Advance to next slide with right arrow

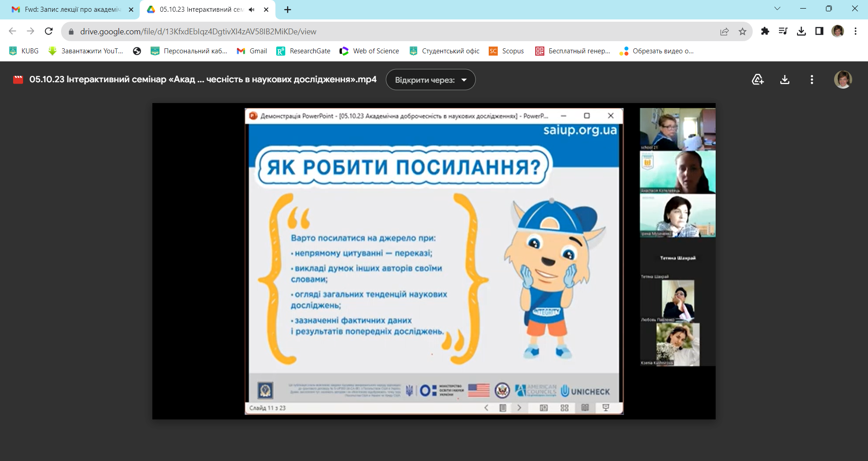click(x=519, y=408)
